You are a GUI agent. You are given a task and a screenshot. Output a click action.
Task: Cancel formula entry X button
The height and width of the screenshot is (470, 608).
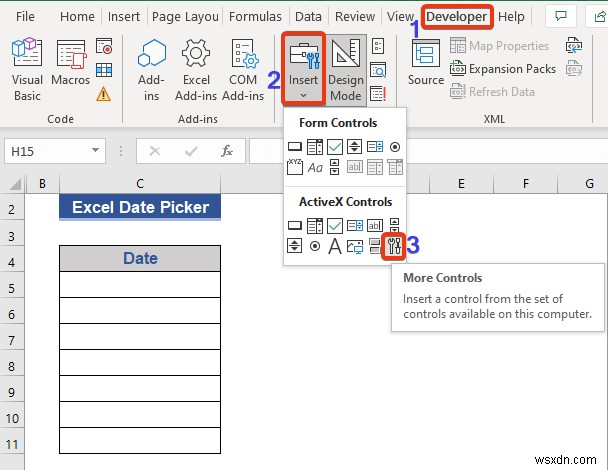(155, 151)
